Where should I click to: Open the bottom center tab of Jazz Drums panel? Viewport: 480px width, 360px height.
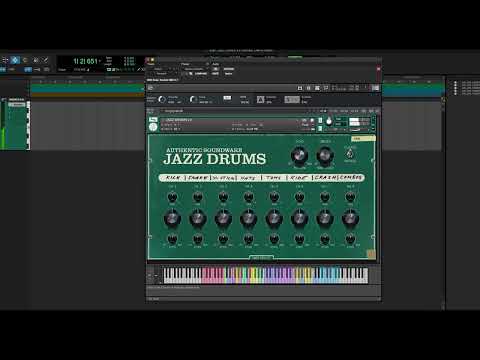[x=261, y=257]
